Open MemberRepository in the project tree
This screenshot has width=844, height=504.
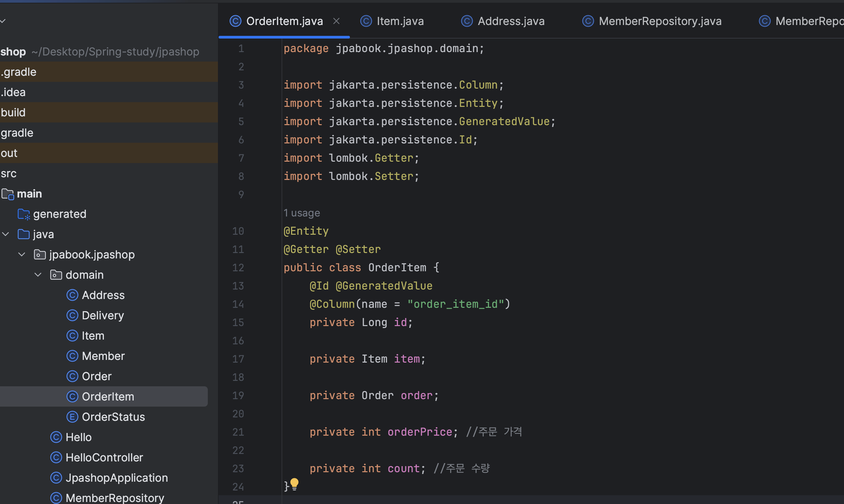(x=115, y=498)
